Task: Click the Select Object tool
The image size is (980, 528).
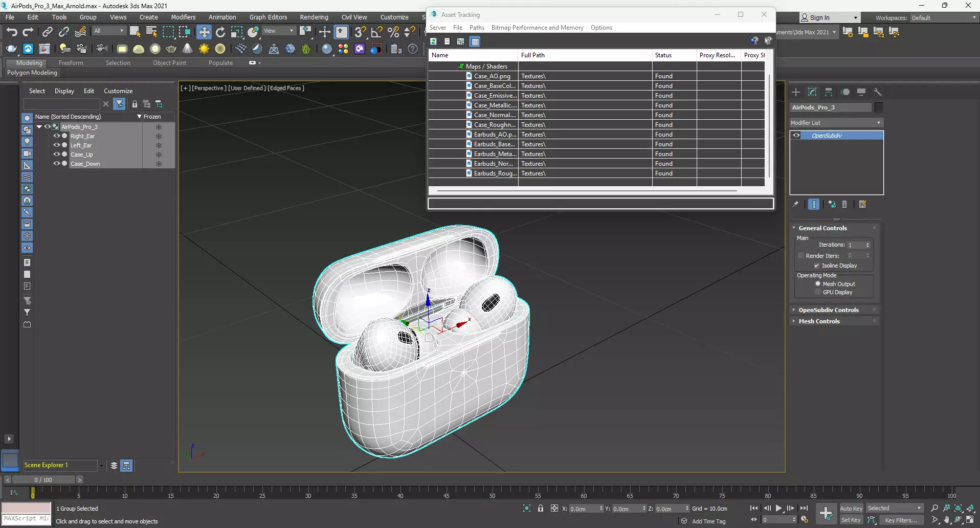Action: pos(135,32)
